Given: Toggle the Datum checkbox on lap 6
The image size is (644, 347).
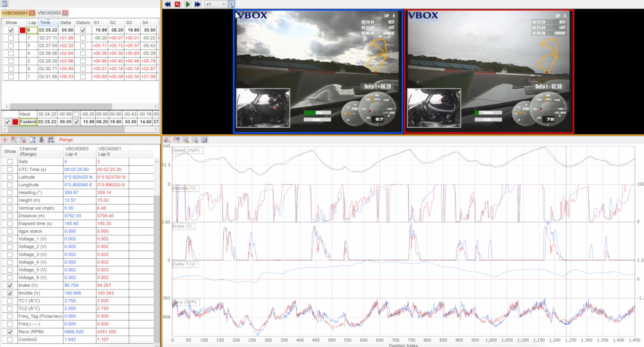Looking at the screenshot, I should tap(83, 30).
